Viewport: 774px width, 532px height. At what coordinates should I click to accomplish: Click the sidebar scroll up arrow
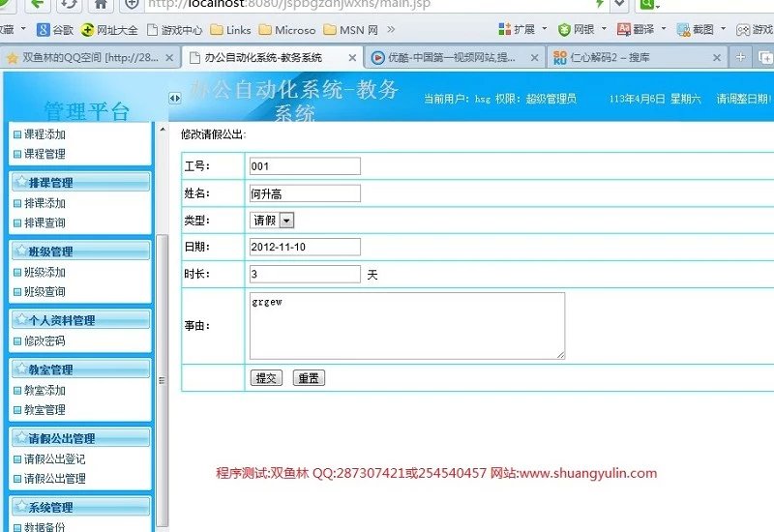click(163, 130)
